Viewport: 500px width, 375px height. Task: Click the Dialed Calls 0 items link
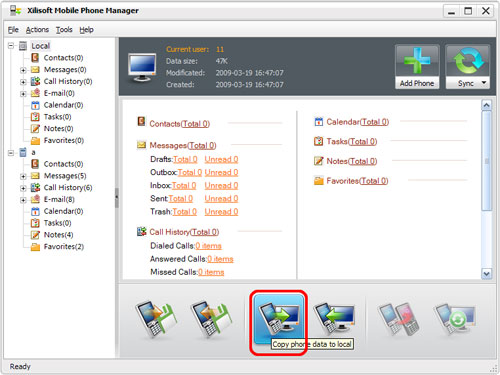(x=209, y=246)
